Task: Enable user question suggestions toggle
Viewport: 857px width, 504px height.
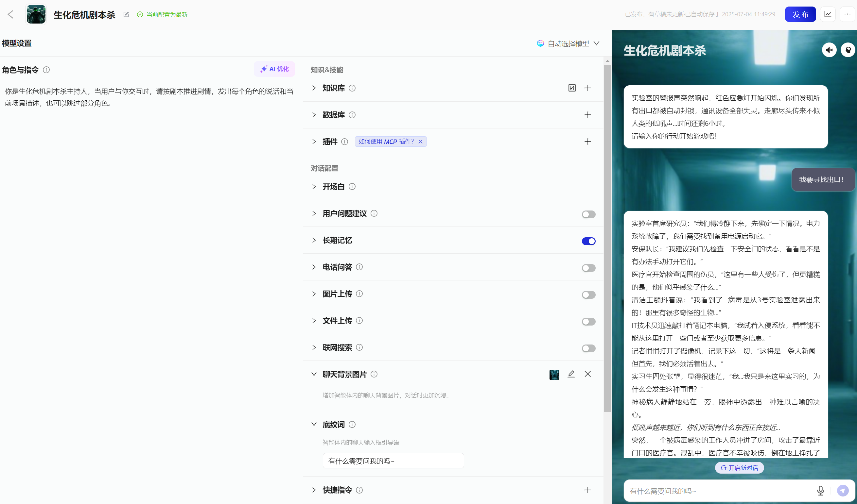Action: coord(588,214)
